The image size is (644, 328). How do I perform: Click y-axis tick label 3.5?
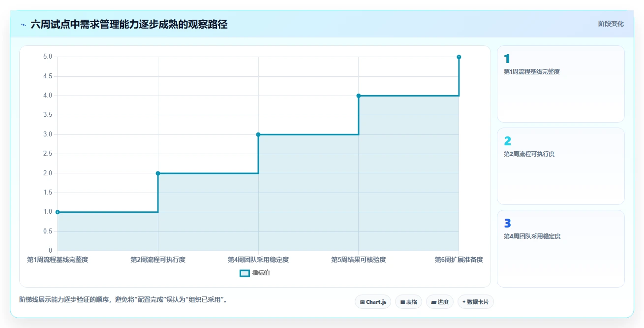[48, 115]
